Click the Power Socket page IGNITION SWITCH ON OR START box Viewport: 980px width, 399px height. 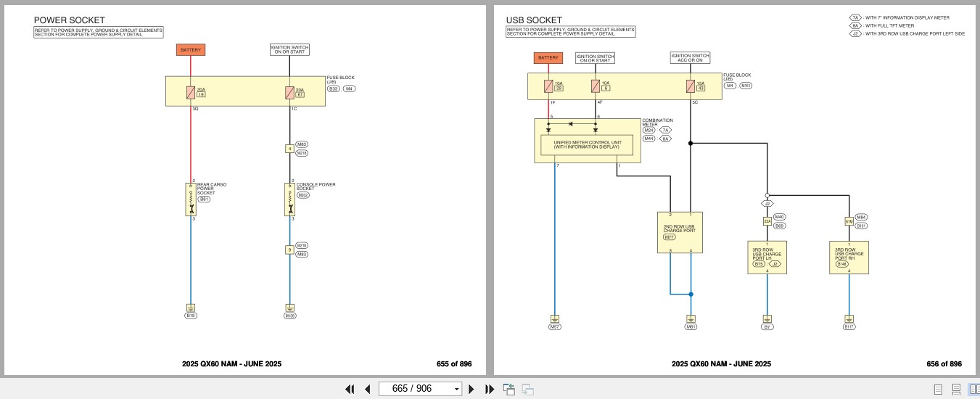[x=289, y=50]
